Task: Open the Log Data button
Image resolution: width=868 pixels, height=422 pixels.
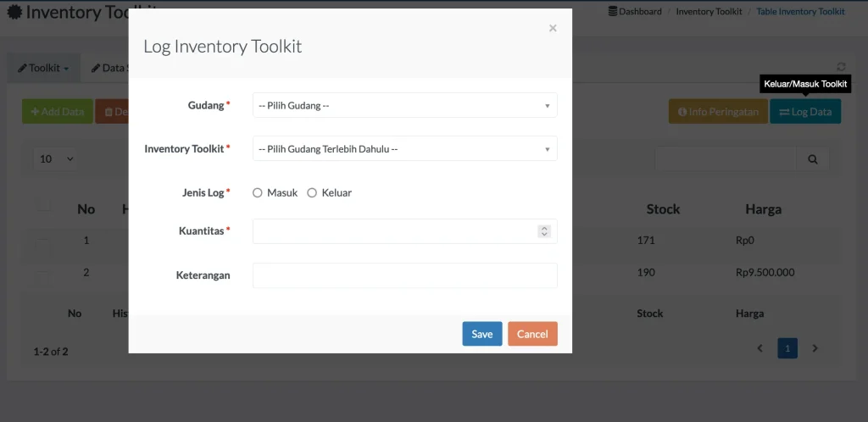Action: [x=805, y=112]
